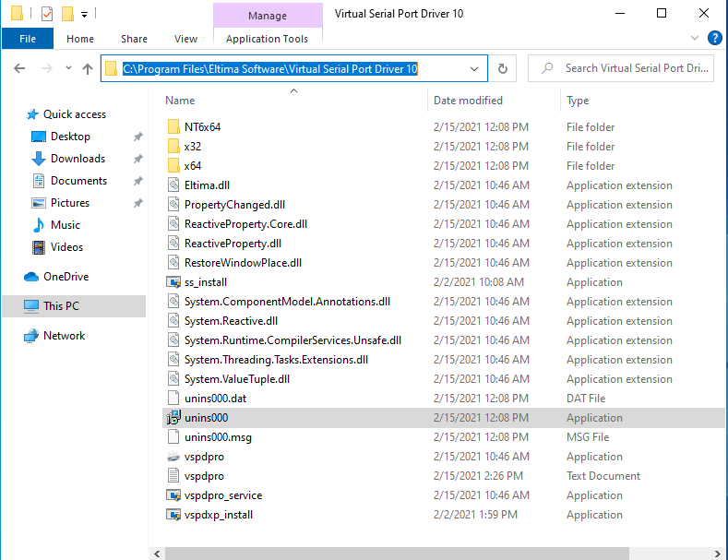Select System.ComponentModel.Annotations.dll file name
Screen dimensions: 728x560
[287, 302]
